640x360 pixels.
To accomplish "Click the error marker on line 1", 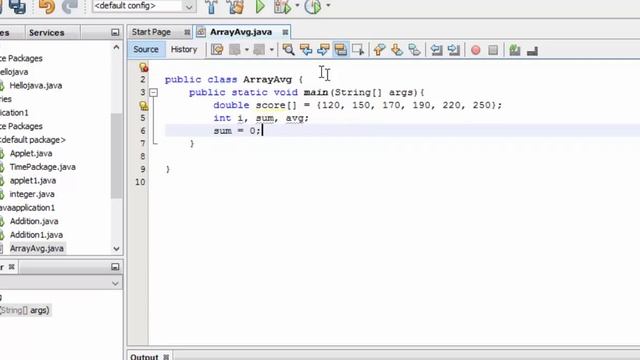I will click(143, 67).
